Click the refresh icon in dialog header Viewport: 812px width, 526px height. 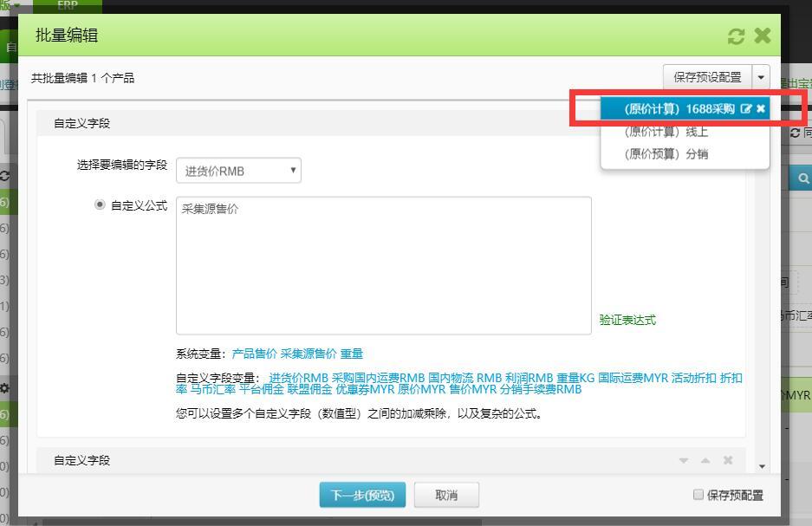click(736, 36)
